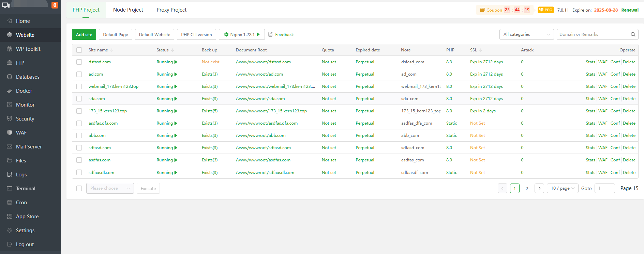Open the All categories dropdown

[x=526, y=34]
